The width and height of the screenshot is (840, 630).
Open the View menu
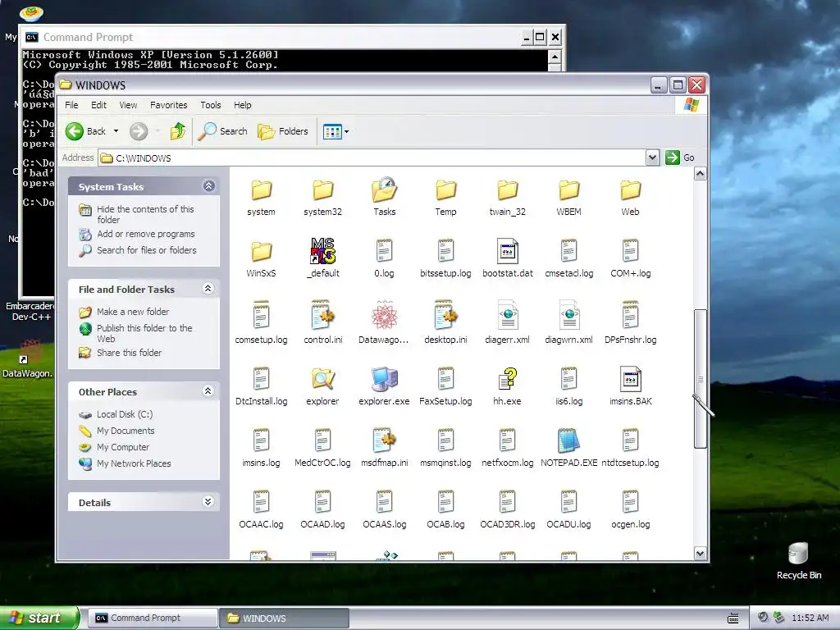coord(128,105)
